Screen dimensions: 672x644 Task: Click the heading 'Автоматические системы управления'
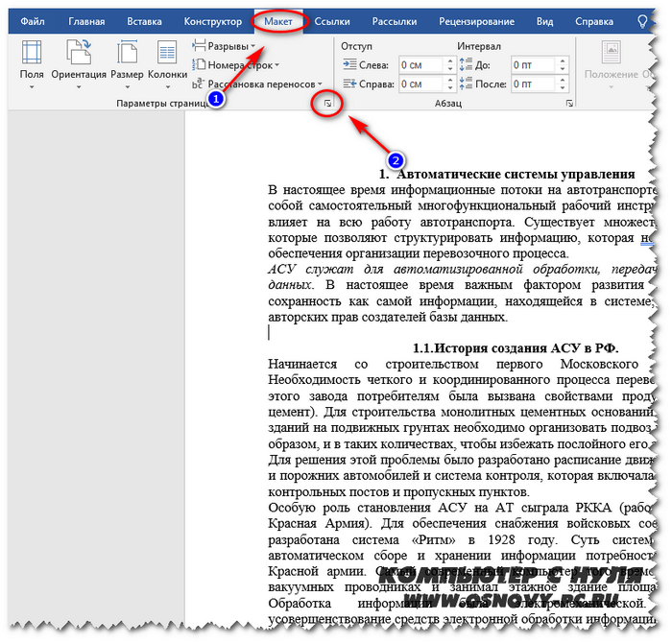pyautogui.click(x=515, y=174)
